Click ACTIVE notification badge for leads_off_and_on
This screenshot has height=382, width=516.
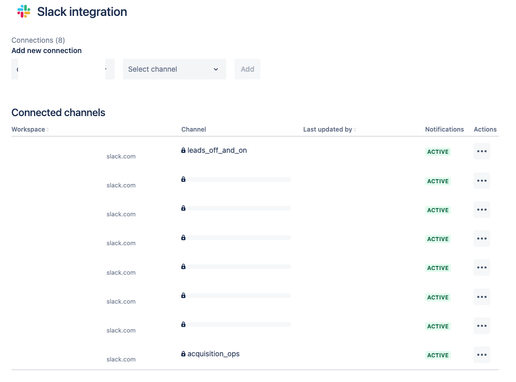click(438, 152)
